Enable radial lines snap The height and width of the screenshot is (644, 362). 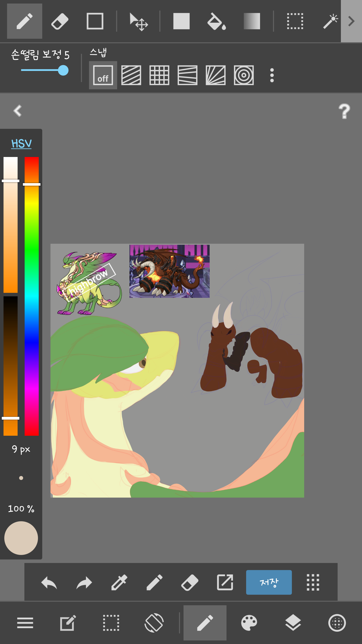pos(216,75)
